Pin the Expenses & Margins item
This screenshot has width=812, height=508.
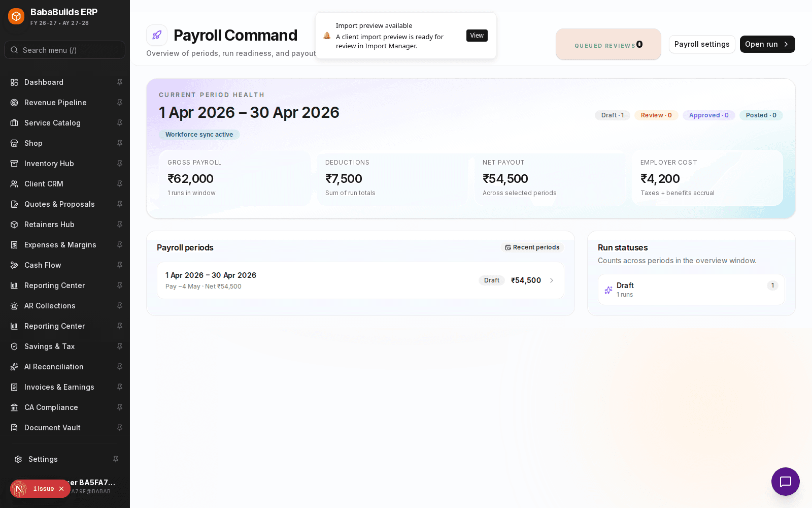coord(120,245)
